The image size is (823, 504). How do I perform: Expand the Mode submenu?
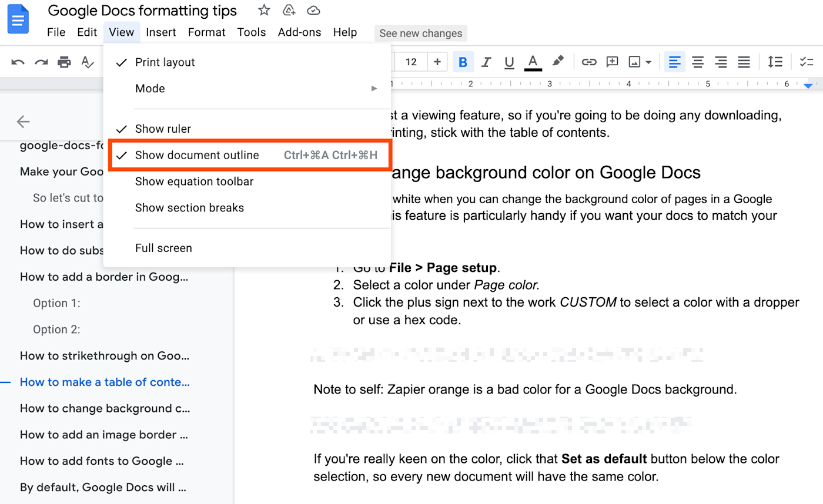(247, 89)
